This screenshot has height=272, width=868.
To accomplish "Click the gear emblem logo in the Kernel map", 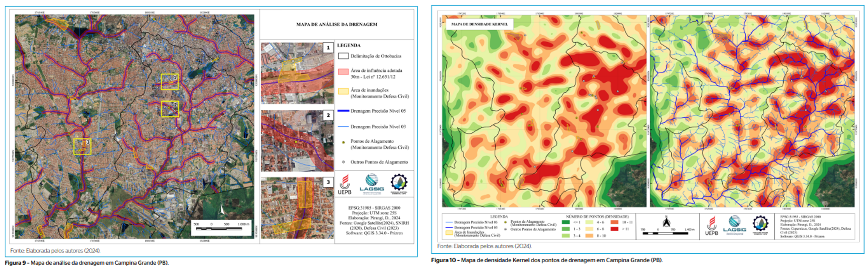I will tap(760, 225).
